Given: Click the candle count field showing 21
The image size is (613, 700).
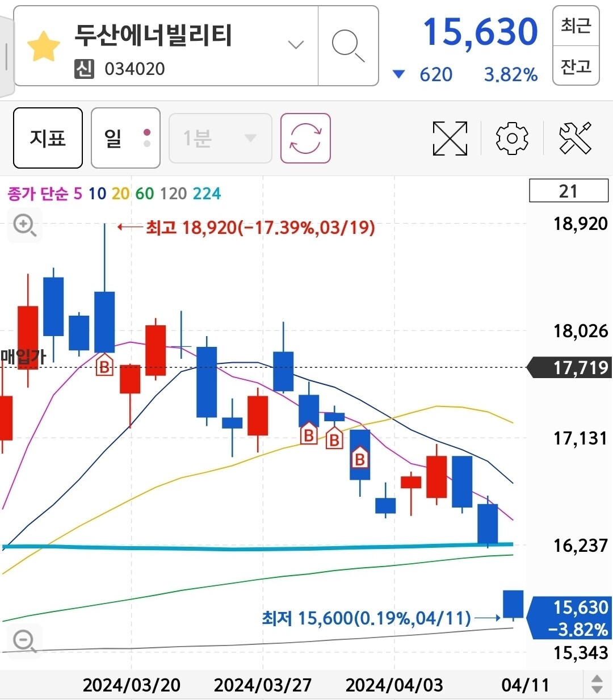Looking at the screenshot, I should click(x=568, y=191).
